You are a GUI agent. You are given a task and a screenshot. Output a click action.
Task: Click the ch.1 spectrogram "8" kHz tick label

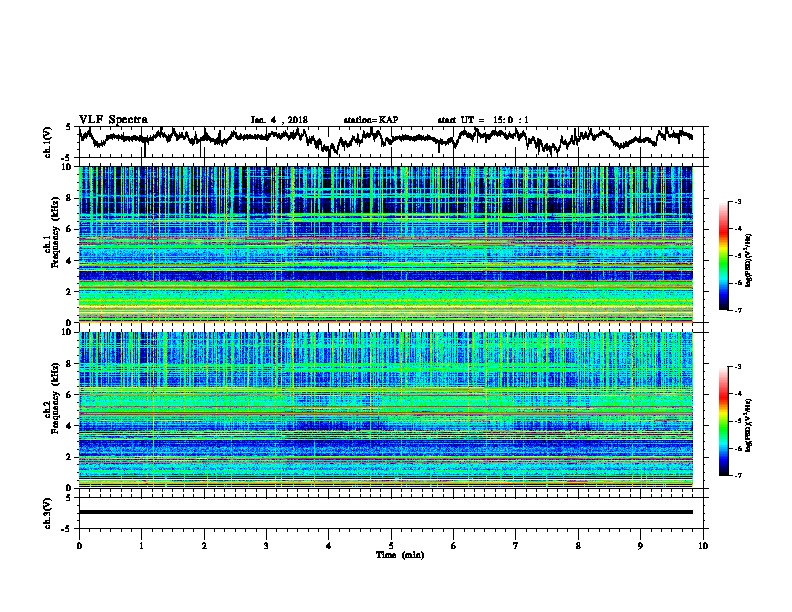coord(70,198)
